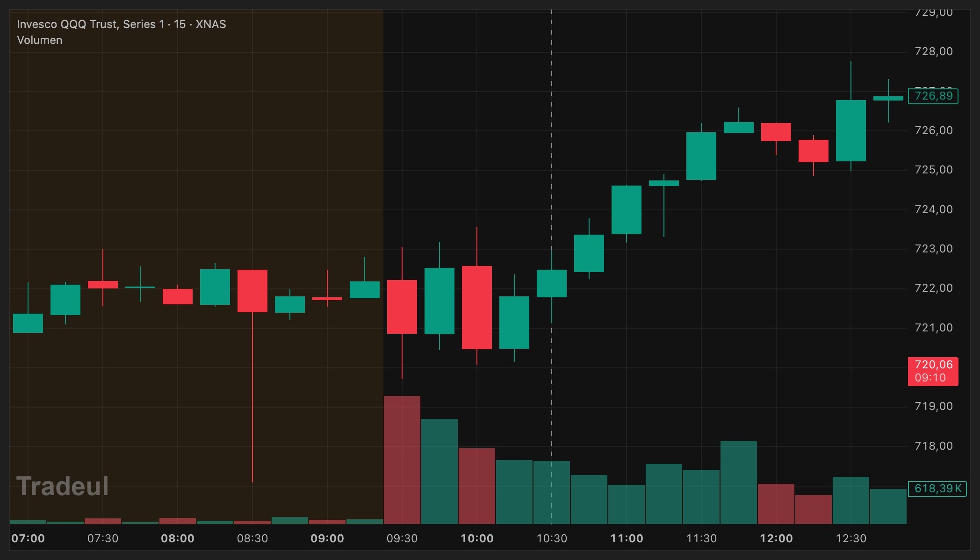Viewport: 980px width, 560px height.
Task: Click the 07:00 time axis label
Action: tap(28, 538)
